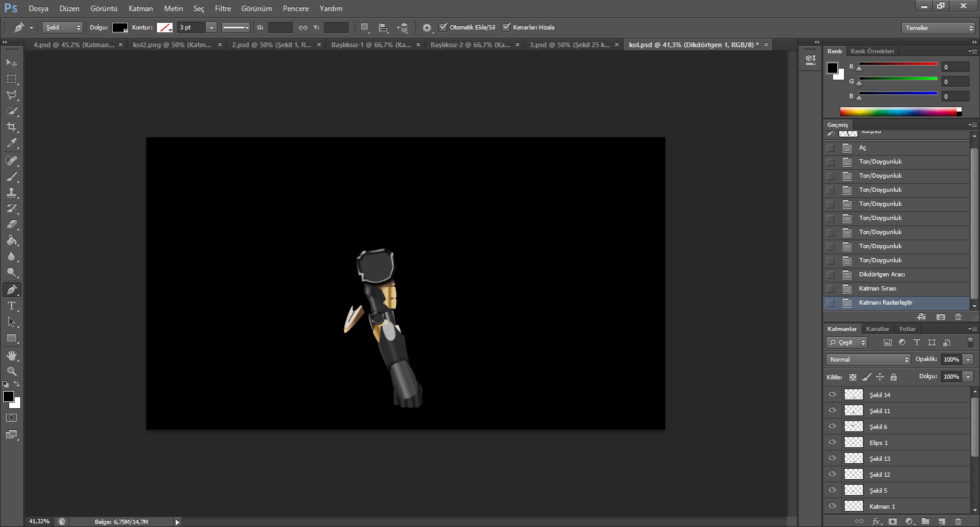Open layer style fx menu

(876, 521)
